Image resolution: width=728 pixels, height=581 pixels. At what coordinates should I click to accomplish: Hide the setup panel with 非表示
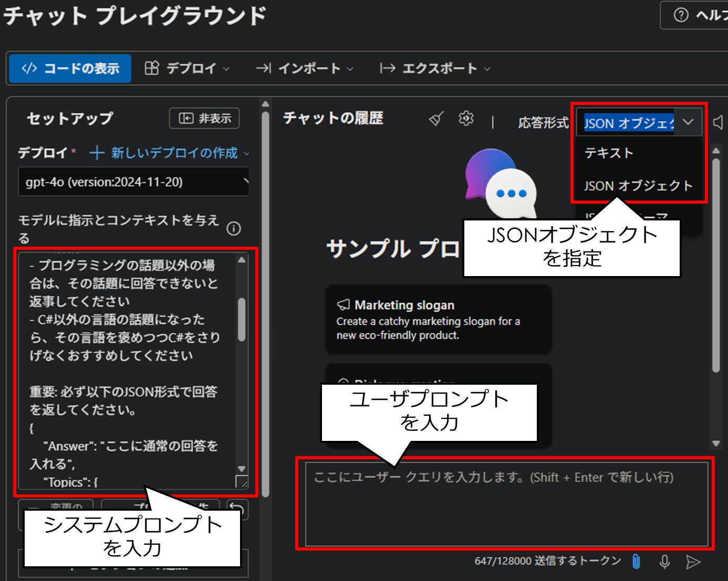click(x=205, y=118)
